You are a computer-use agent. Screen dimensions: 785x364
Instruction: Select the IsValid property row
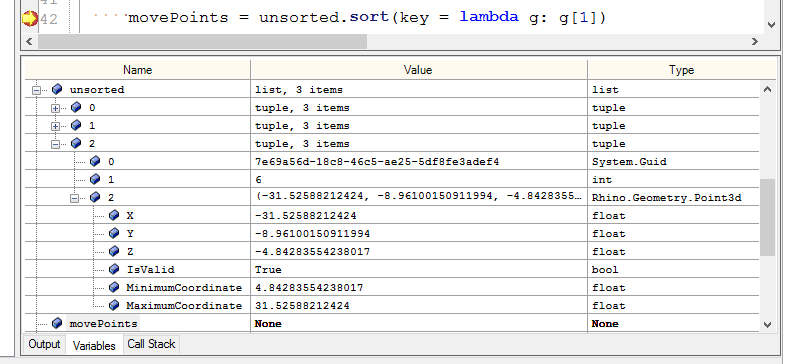pos(392,270)
